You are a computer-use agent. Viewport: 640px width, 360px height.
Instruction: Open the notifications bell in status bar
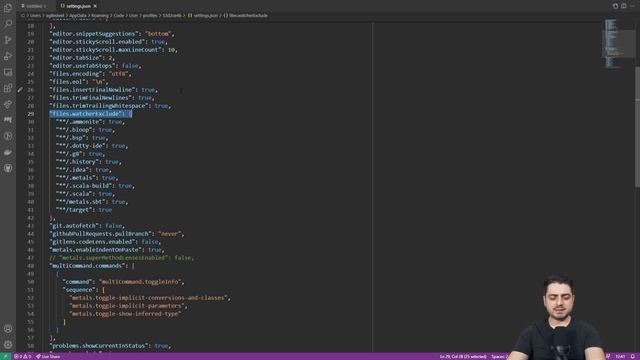pyautogui.click(x=633, y=356)
